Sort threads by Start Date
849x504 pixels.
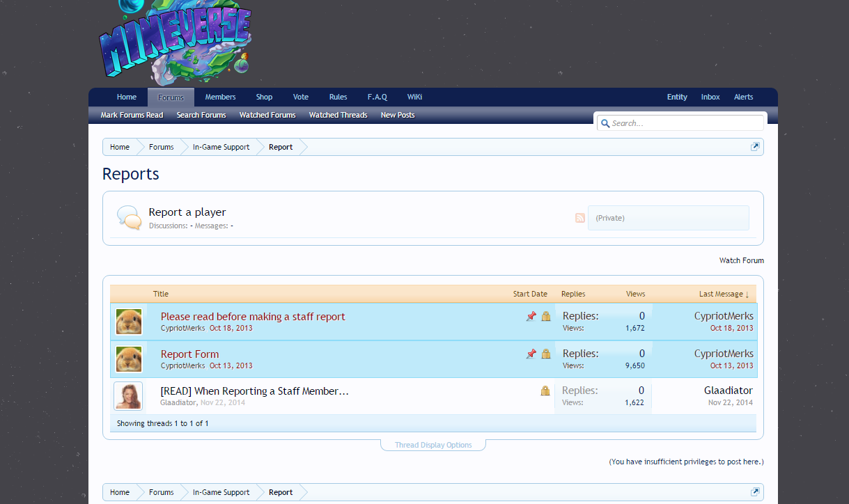pos(530,294)
